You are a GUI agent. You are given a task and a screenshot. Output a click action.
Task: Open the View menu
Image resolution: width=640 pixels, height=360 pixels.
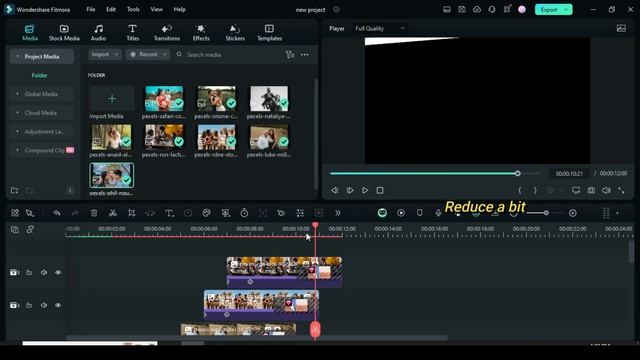click(x=156, y=9)
